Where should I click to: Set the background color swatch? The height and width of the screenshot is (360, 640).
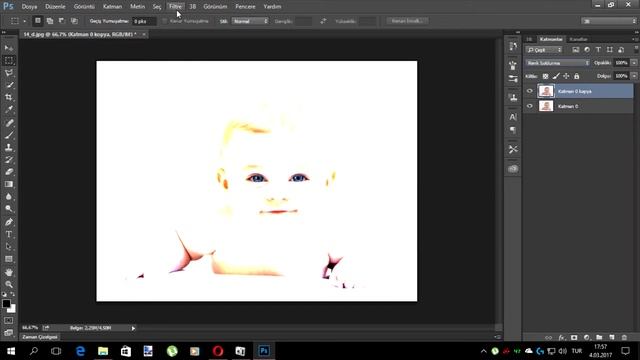[12, 309]
